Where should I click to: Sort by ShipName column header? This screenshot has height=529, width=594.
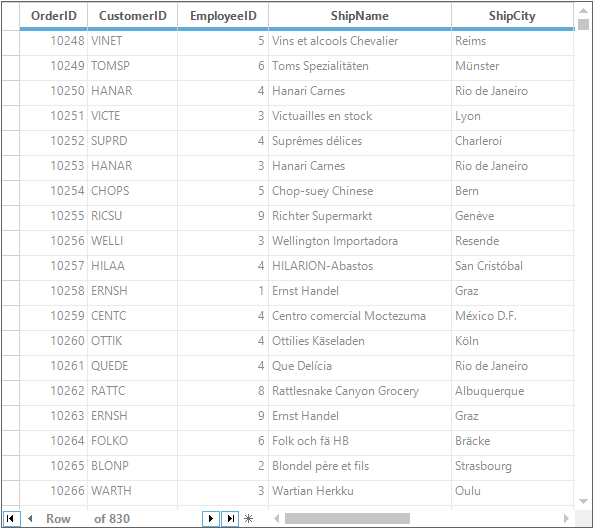[x=360, y=16]
